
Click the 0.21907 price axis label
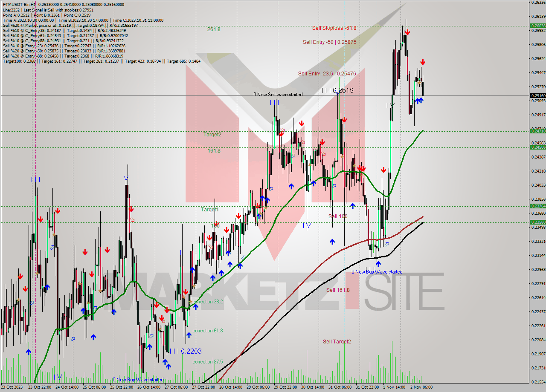point(538,354)
